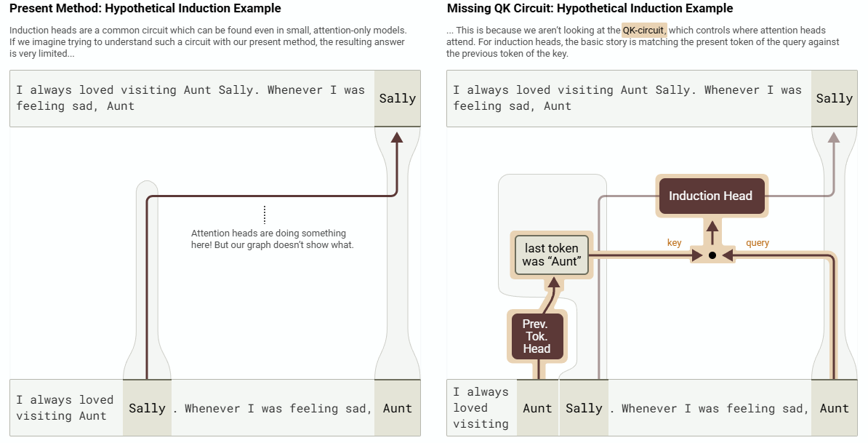Image resolution: width=868 pixels, height=443 pixels.
Task: Select the Prev. Tok. Head node
Action: [x=537, y=336]
